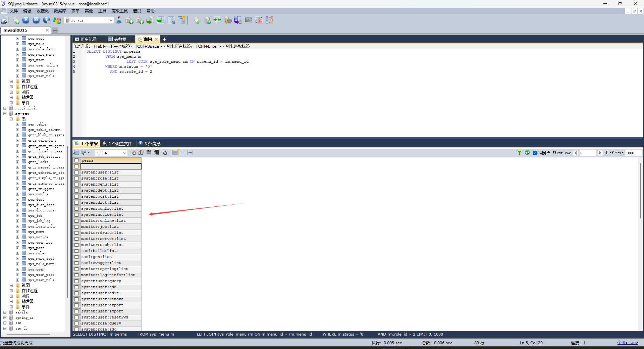This screenshot has width=644, height=349.
Task: Click the Execute all queries button
Action: click(36, 20)
